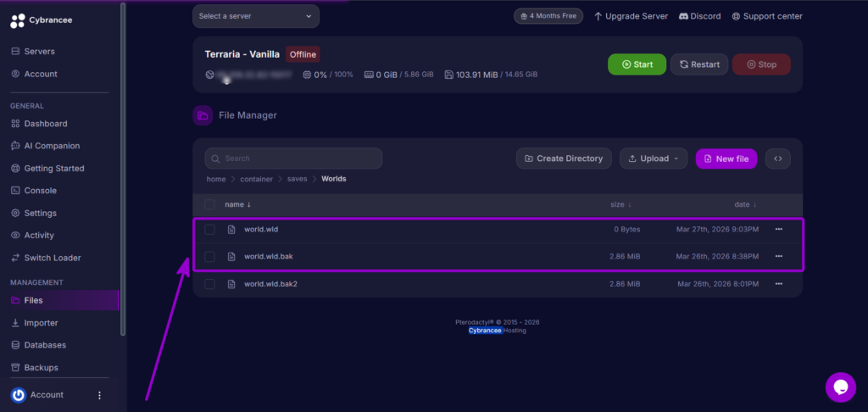The height and width of the screenshot is (412, 868).
Task: Select the world.wld.bak2 checkbox
Action: click(210, 284)
